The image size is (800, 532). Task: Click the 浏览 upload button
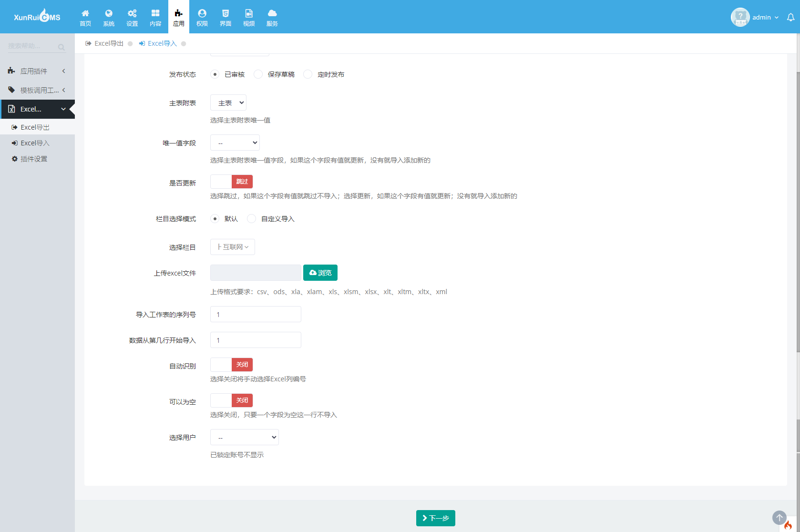pos(320,273)
